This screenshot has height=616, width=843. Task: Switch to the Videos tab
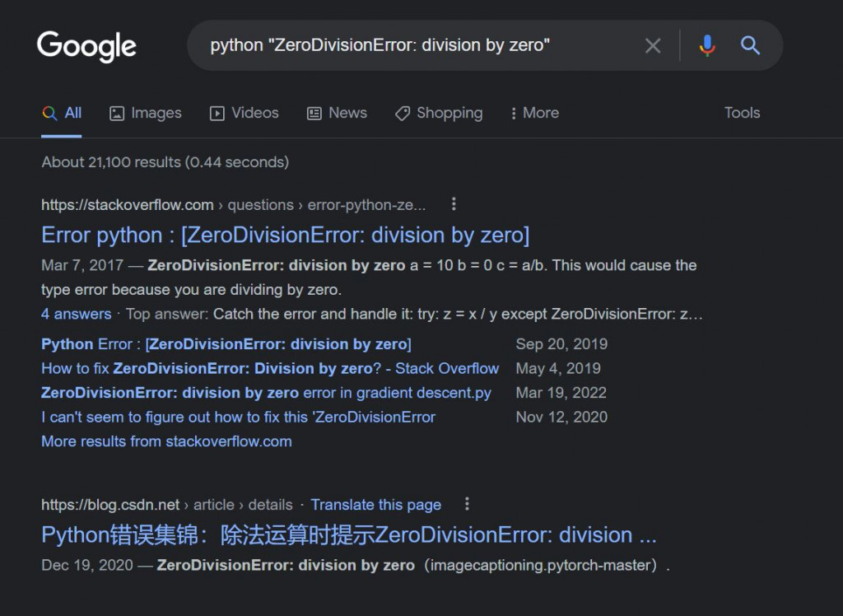click(x=244, y=113)
